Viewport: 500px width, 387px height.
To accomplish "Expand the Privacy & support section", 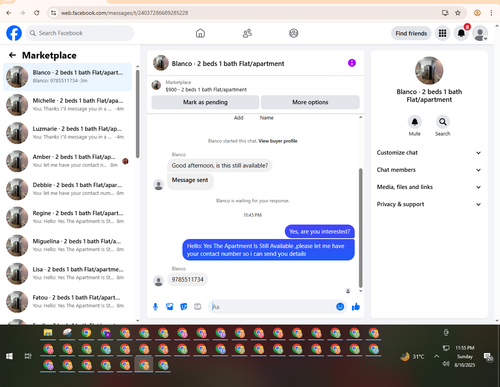I will [x=429, y=204].
